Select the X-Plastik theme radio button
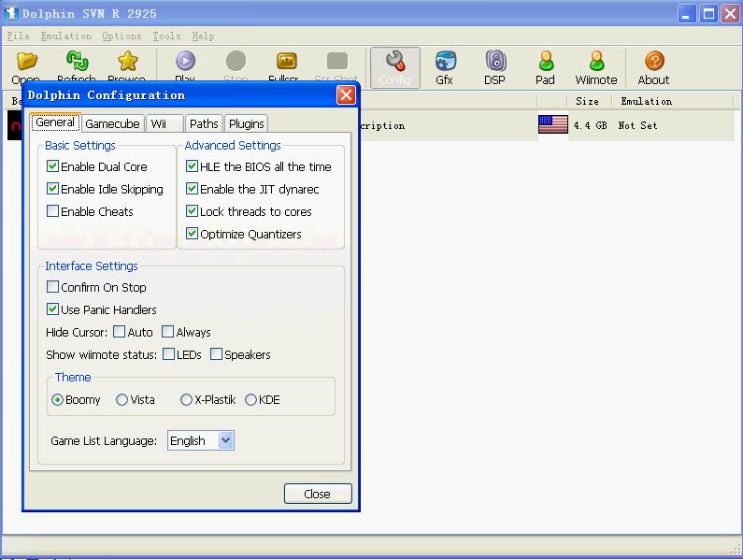The height and width of the screenshot is (560, 743). [x=186, y=400]
